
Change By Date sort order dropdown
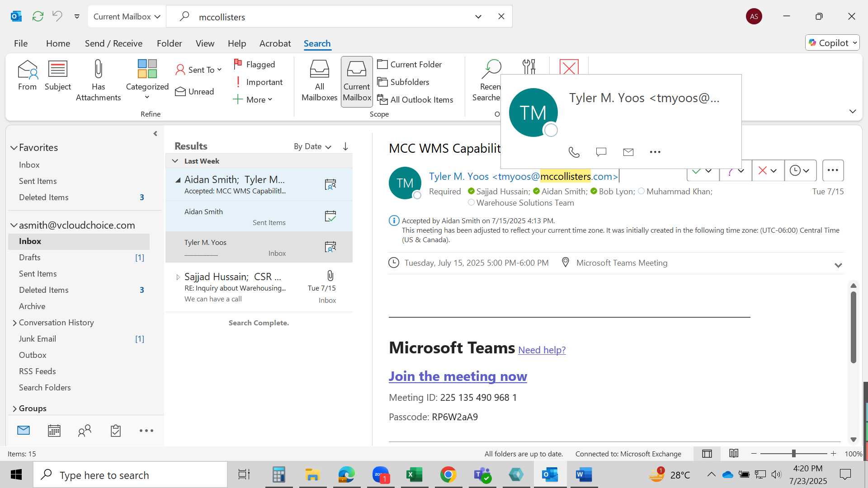click(x=312, y=146)
